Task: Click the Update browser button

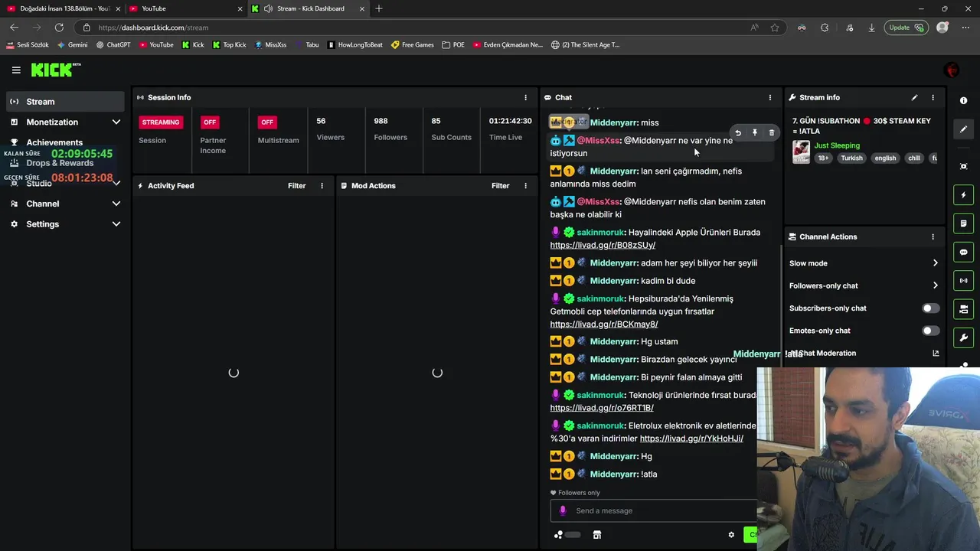Action: click(x=905, y=28)
